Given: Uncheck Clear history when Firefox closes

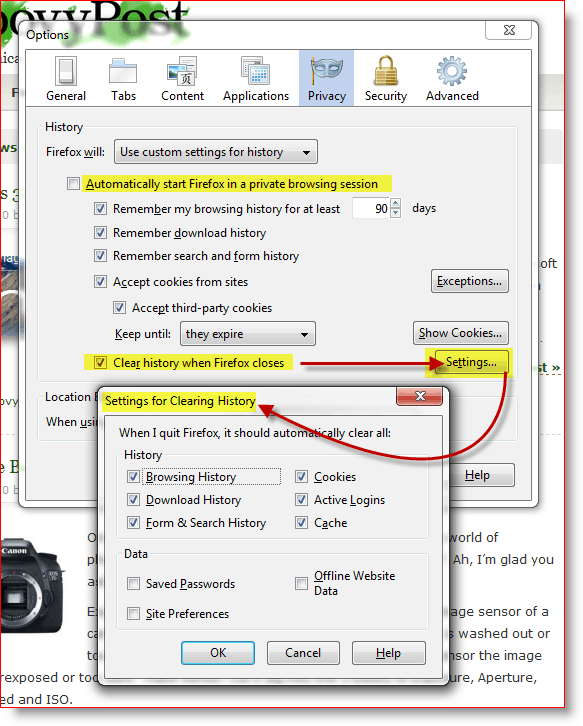Looking at the screenshot, I should point(100,363).
